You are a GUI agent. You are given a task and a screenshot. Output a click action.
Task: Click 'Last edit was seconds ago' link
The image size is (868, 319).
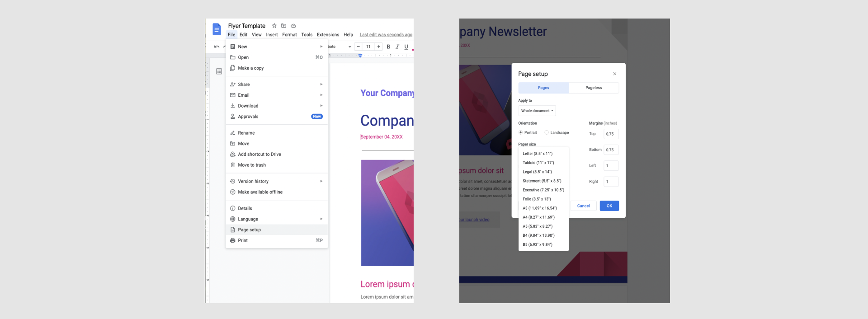point(386,35)
